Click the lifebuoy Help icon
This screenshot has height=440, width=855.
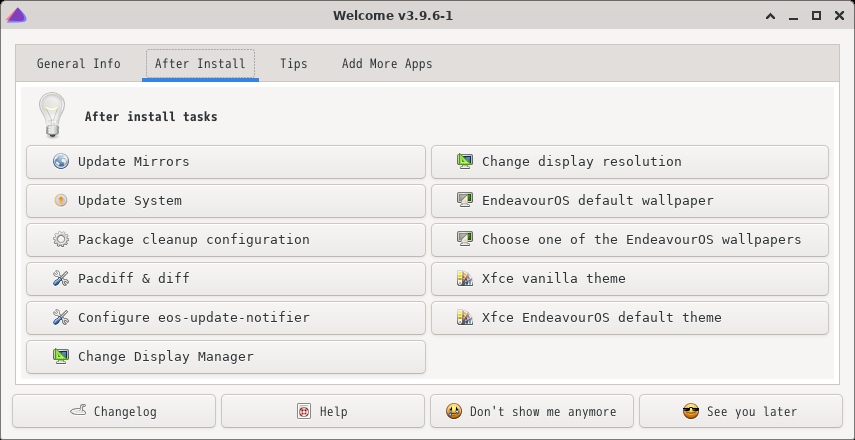[304, 411]
